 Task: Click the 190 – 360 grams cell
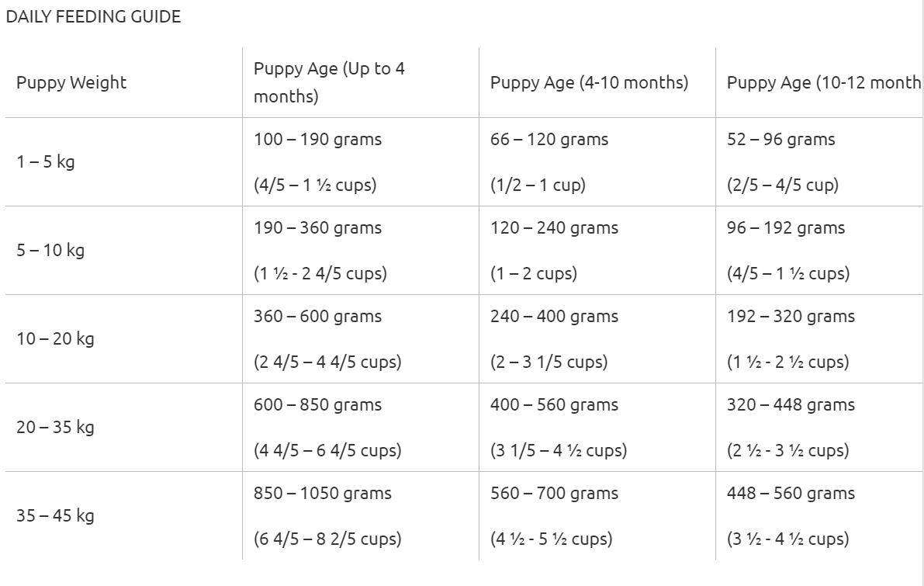coord(317,228)
